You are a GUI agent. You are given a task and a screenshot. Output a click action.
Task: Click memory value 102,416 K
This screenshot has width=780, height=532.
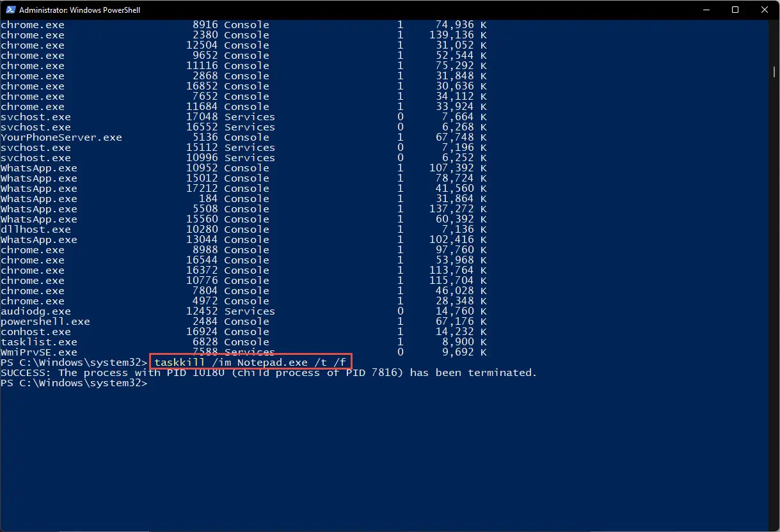[458, 240]
